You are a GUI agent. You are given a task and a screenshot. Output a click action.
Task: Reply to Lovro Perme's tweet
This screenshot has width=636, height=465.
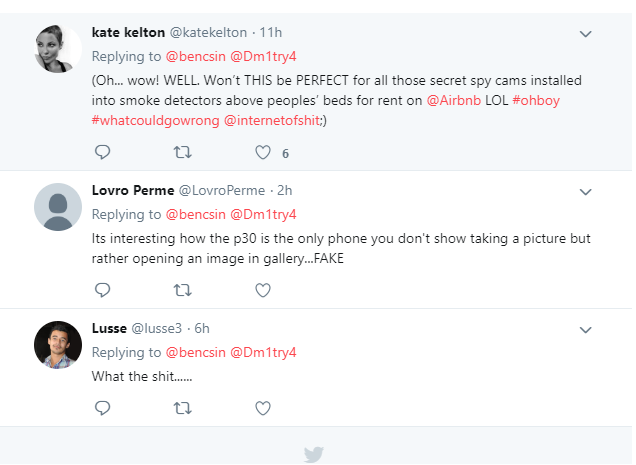coord(102,291)
